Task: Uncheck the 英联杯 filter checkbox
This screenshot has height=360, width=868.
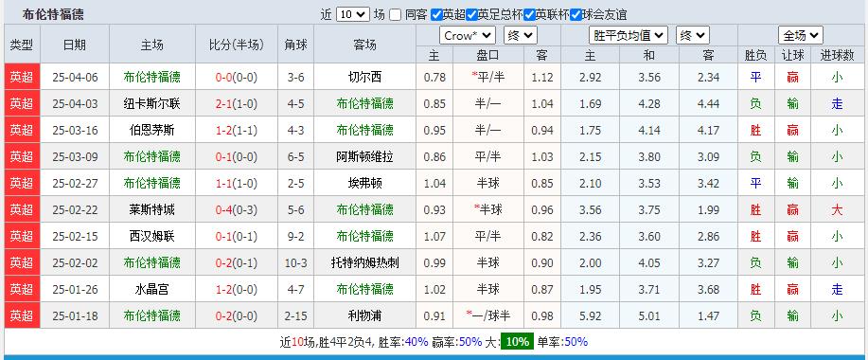Action: point(529,15)
